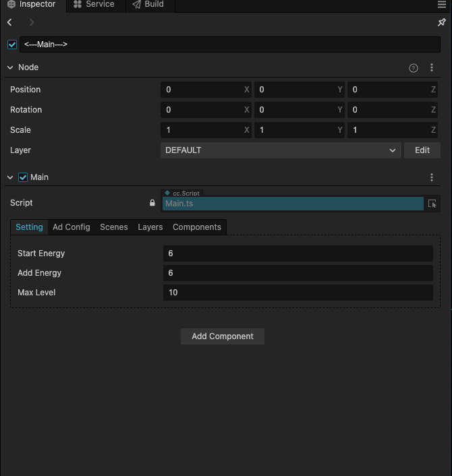Viewport: 452px width, 476px height.
Task: Click the Add Component button
Action: tap(222, 336)
